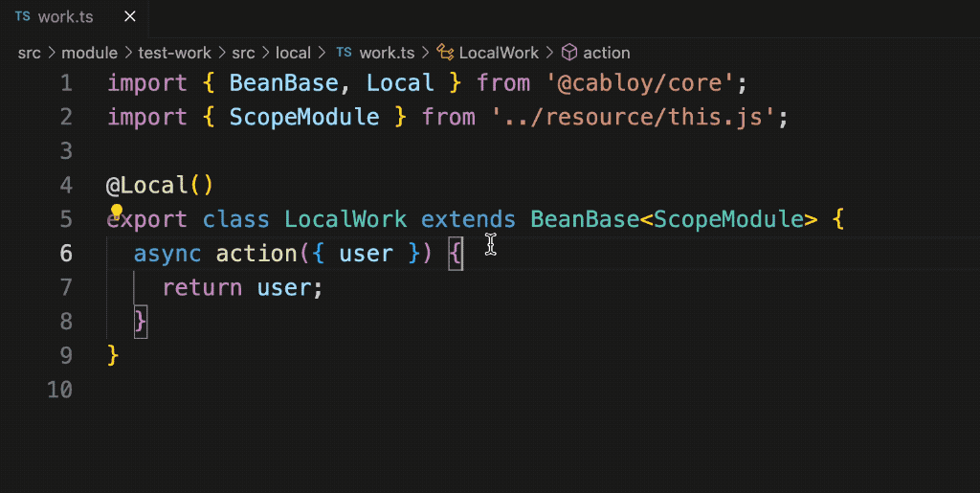Open the second src breadcrumb after test-work

(244, 53)
